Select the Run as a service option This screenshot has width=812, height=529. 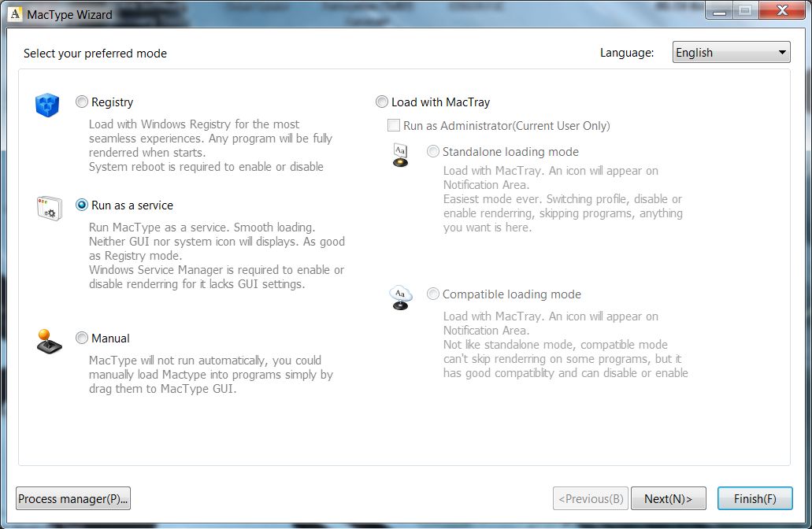pyautogui.click(x=82, y=205)
